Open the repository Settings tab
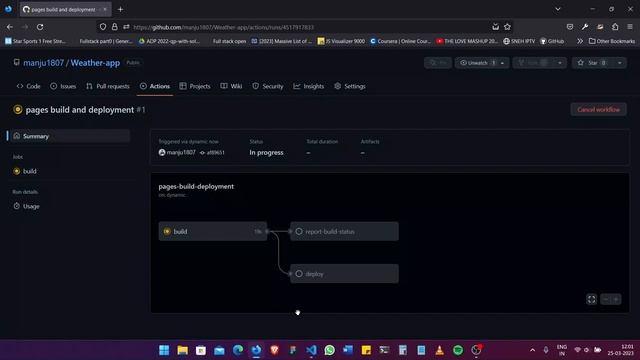This screenshot has height=360, width=640. click(x=350, y=86)
